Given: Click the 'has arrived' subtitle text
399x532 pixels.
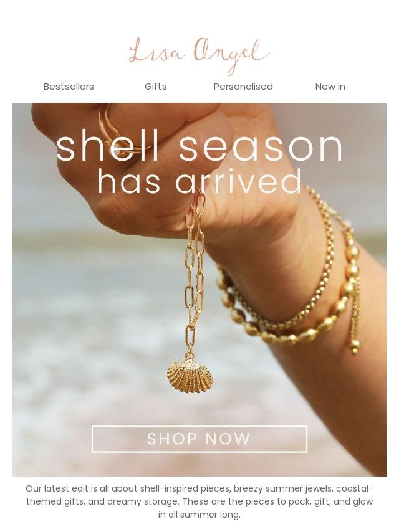Looking at the screenshot, I should click(x=199, y=181).
